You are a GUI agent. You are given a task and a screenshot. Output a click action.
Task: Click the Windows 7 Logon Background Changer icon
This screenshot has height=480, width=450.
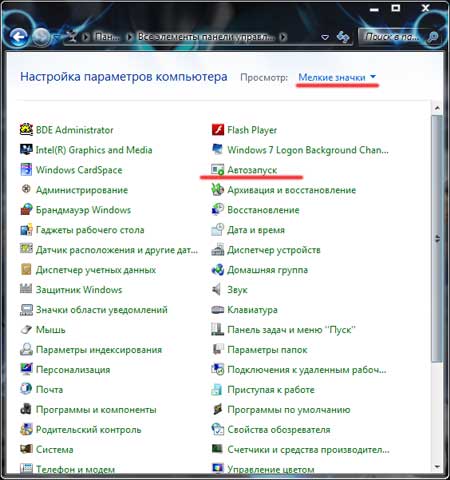[x=218, y=149]
